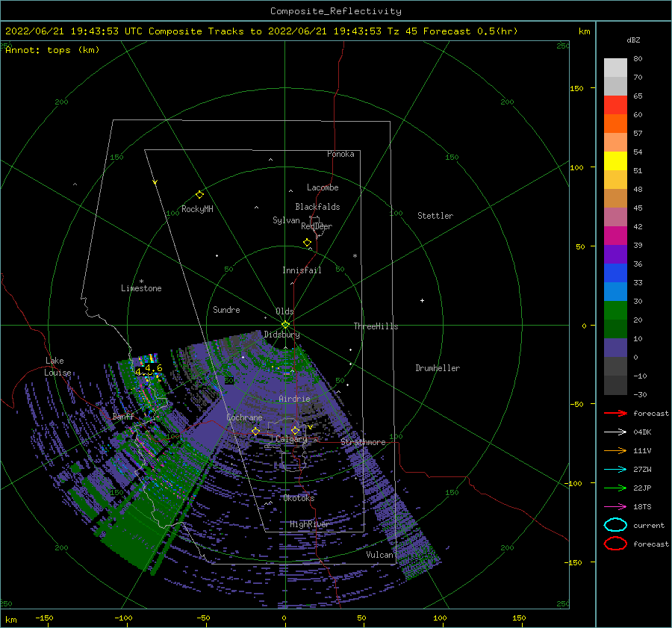Pick the red band below the 65 label
Viewport: 672px width, 628px height.
[x=615, y=105]
